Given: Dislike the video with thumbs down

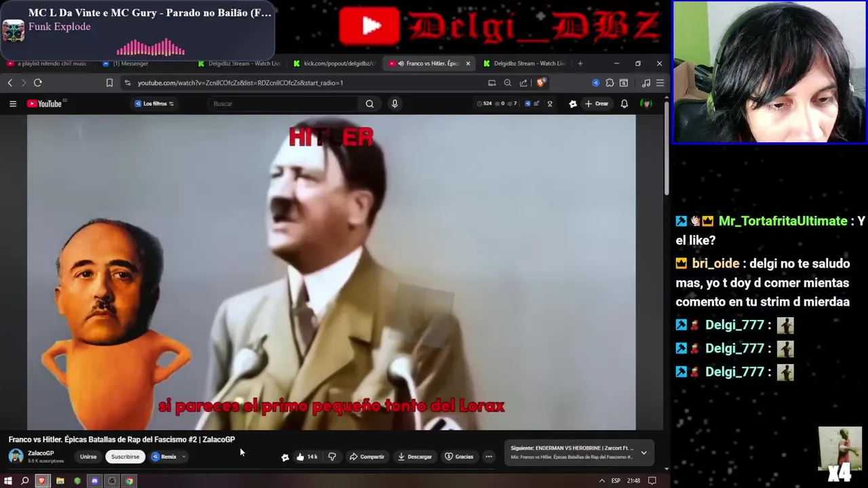Looking at the screenshot, I should [332, 457].
